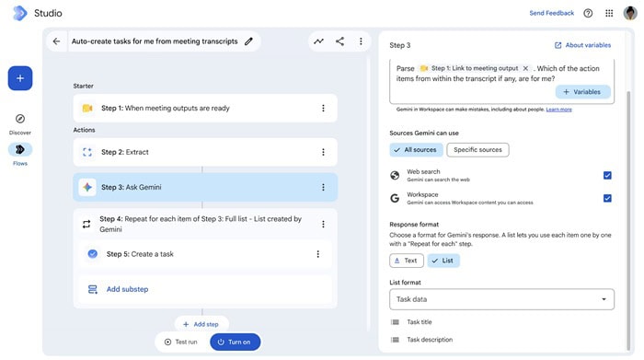Click the Web search globe icon

395,176
